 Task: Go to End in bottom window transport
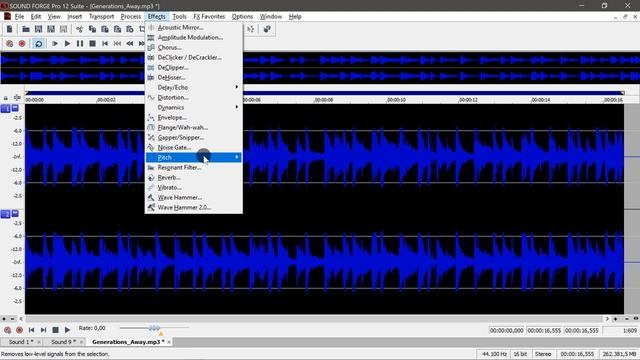point(43,330)
